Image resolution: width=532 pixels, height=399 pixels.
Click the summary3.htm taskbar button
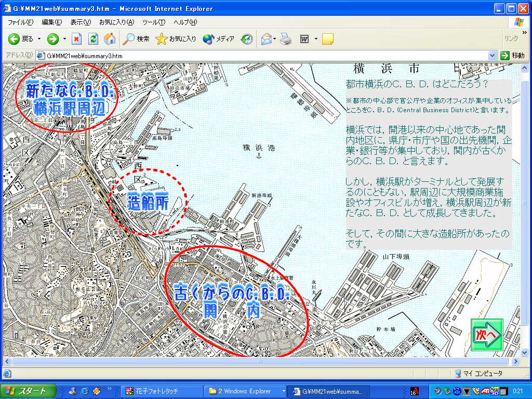click(328, 391)
